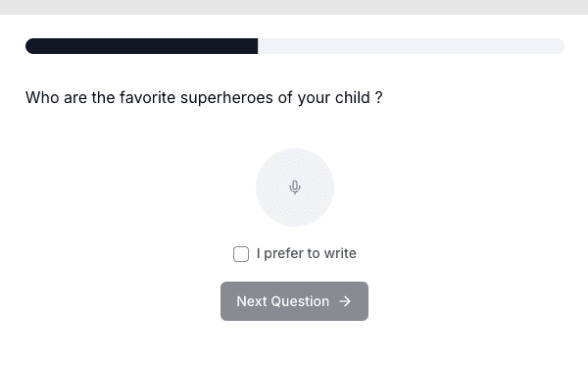Click the word 'Next' on the gray button
The width and height of the screenshot is (588, 365).
pyautogui.click(x=251, y=301)
